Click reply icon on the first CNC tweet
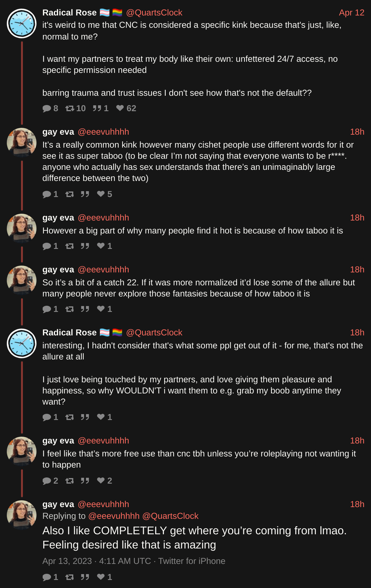This screenshot has height=588, width=371. click(47, 108)
